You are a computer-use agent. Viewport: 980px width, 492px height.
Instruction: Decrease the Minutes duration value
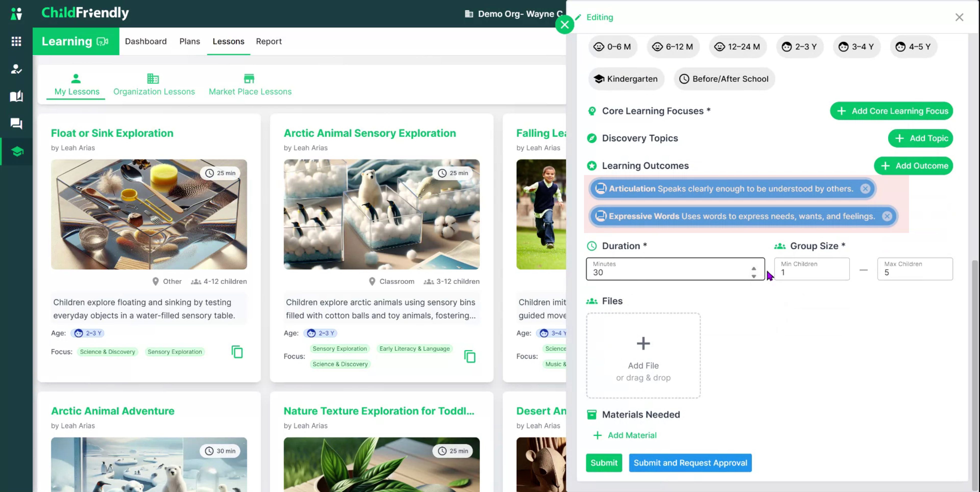(x=754, y=277)
